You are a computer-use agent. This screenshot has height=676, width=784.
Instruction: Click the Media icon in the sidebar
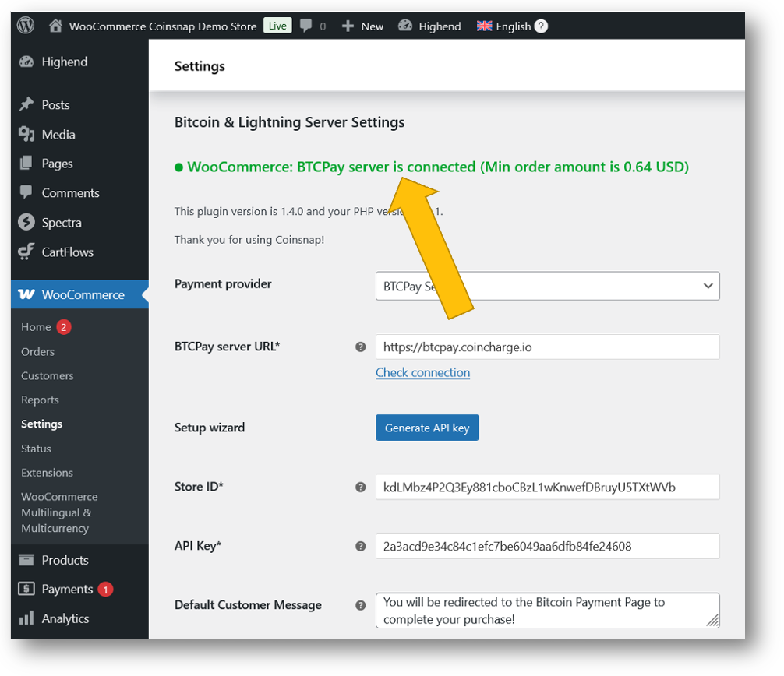pyautogui.click(x=26, y=134)
